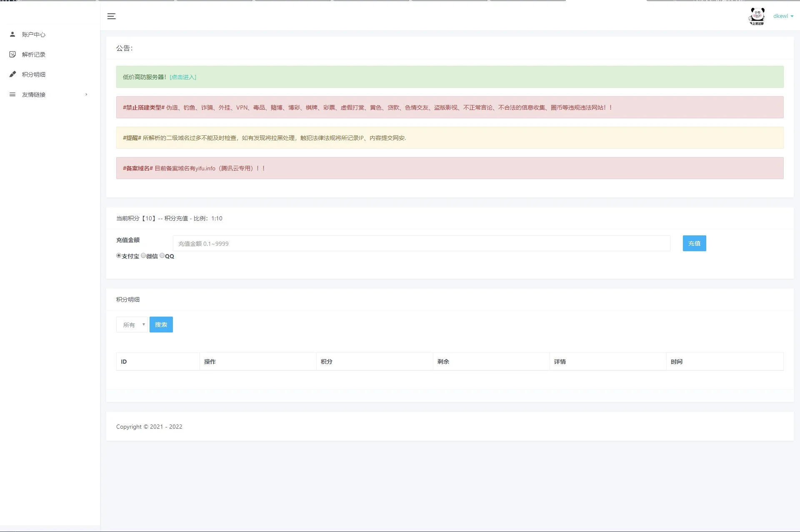Select QQ payment radio button
The height and width of the screenshot is (532, 800).
click(162, 255)
